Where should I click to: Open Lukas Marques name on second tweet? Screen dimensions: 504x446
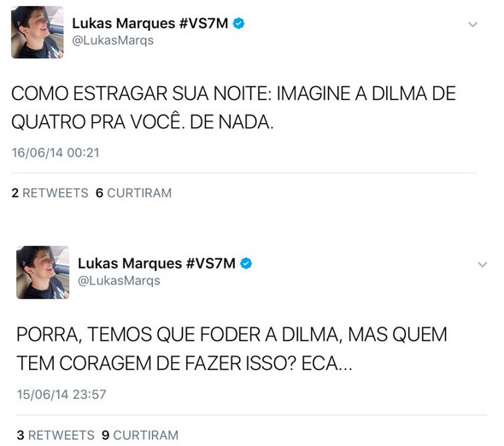point(130,264)
